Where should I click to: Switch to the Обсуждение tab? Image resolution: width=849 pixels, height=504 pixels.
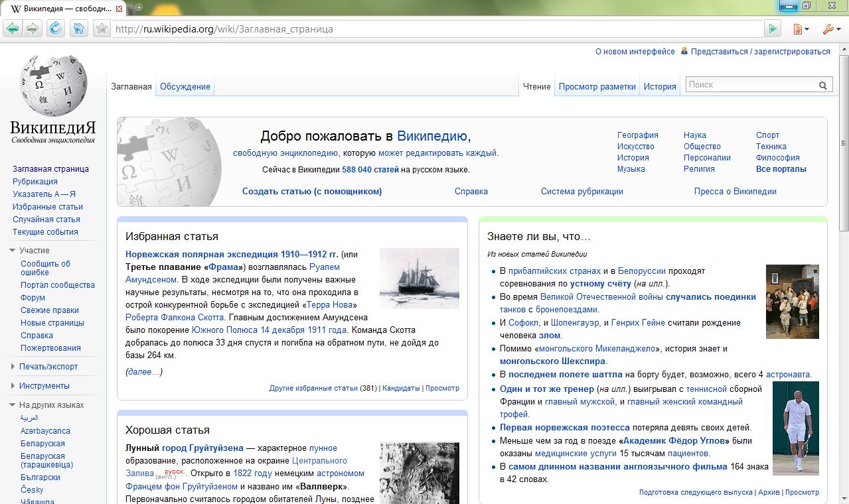click(x=185, y=86)
